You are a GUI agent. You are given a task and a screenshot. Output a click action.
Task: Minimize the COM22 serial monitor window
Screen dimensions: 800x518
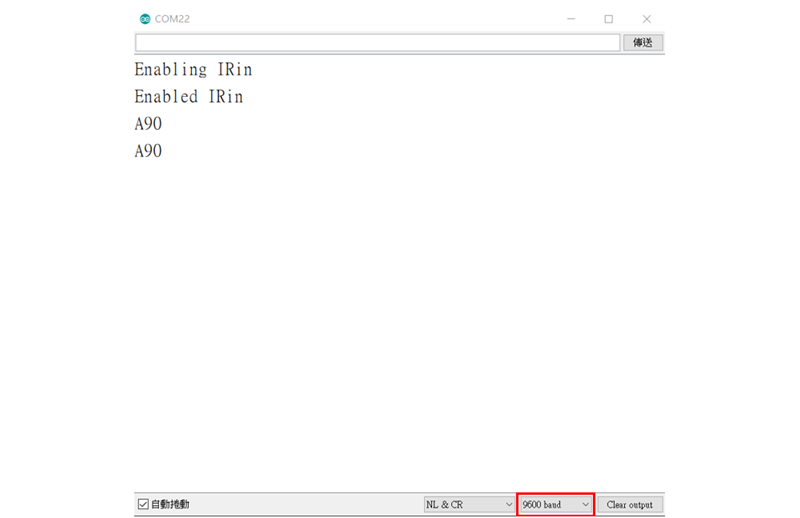click(x=571, y=19)
